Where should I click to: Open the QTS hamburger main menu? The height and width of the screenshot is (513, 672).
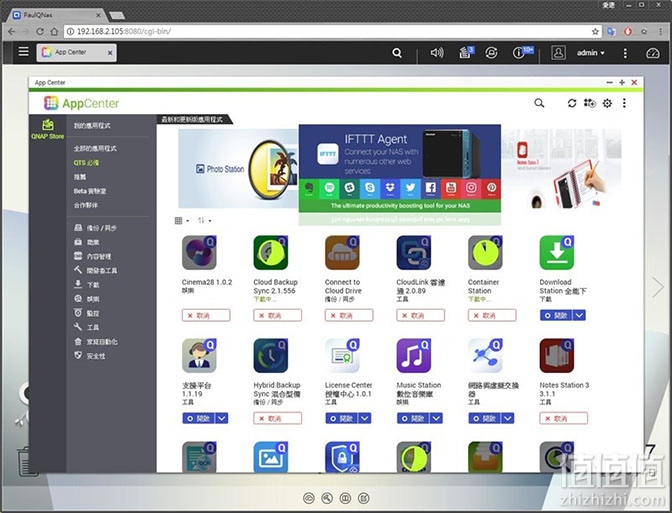24,52
